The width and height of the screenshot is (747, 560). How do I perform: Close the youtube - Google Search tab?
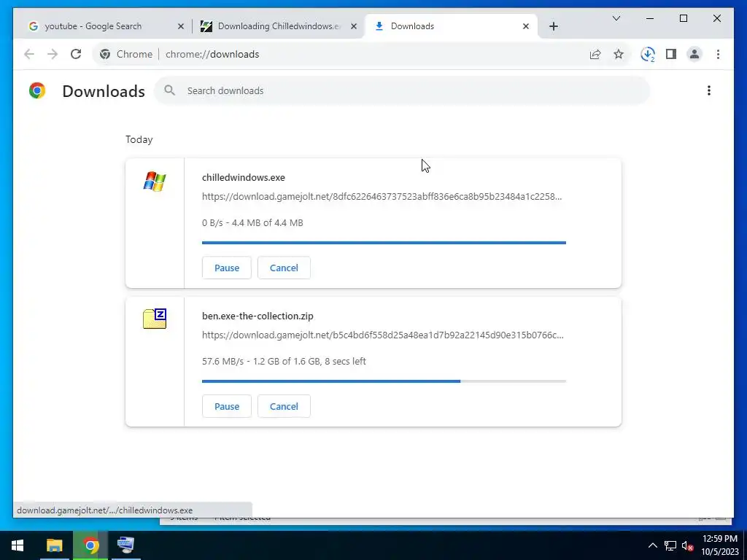tap(181, 26)
